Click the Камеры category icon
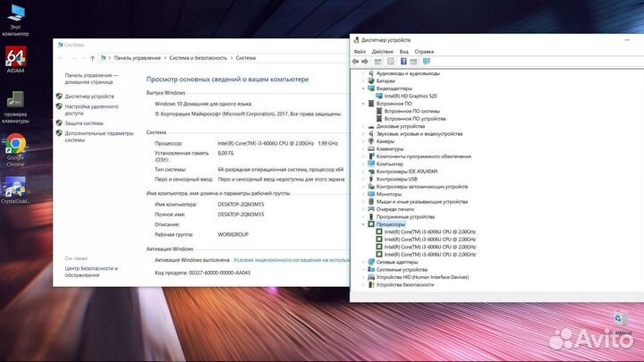The width and height of the screenshot is (644, 362). [x=371, y=141]
